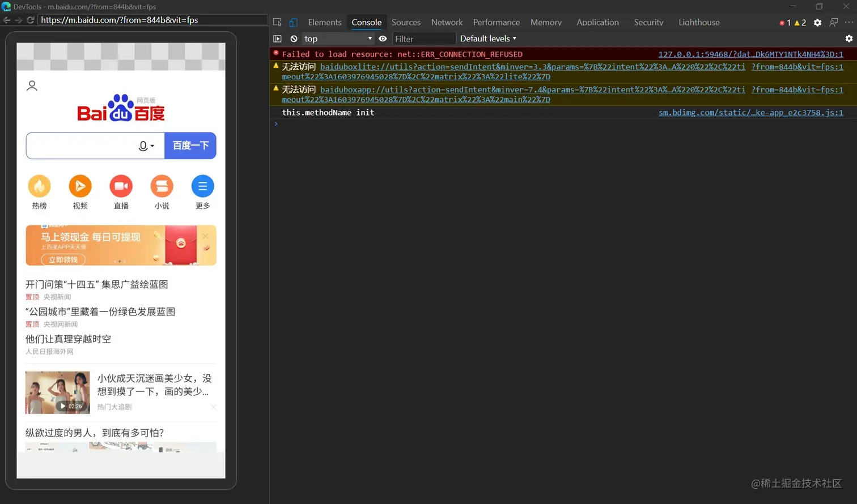857x504 pixels.
Task: Click the voice search microphone icon
Action: [x=143, y=146]
